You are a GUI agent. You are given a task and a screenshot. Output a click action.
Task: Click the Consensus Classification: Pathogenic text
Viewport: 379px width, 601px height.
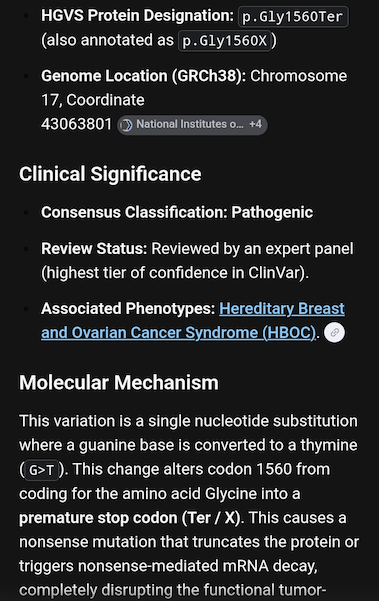point(177,212)
